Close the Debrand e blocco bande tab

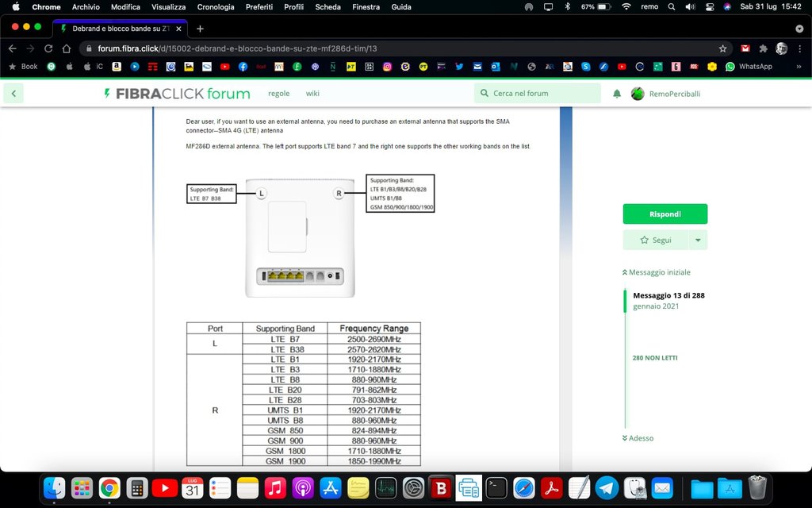point(178,29)
